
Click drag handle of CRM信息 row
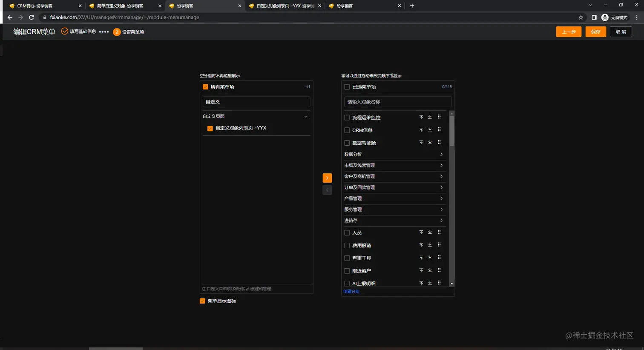(439, 130)
